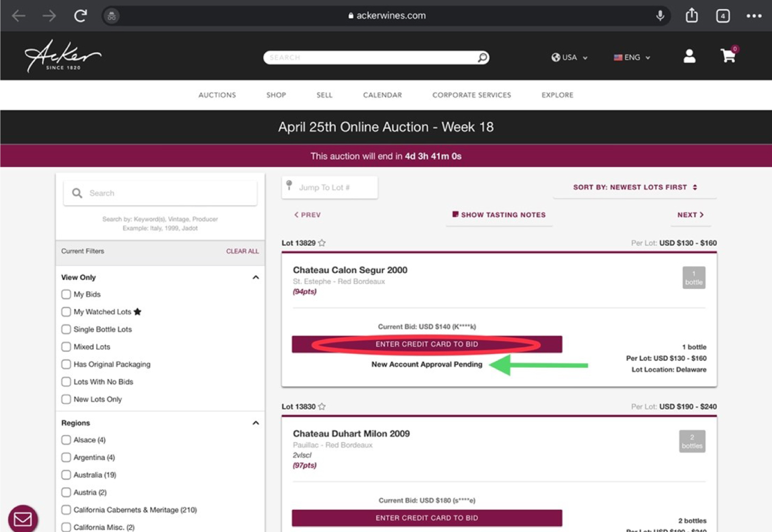This screenshot has height=532, width=772.
Task: Open Sort By Newest Lots First dropdown
Action: (x=635, y=187)
